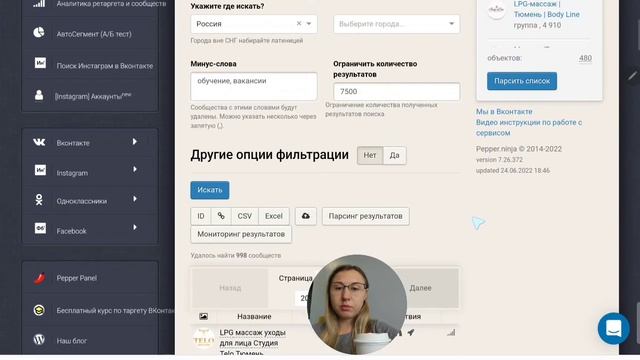The height and width of the screenshot is (360, 640).
Task: Open LPG массаж уходы для лица community link
Action: 252,342
